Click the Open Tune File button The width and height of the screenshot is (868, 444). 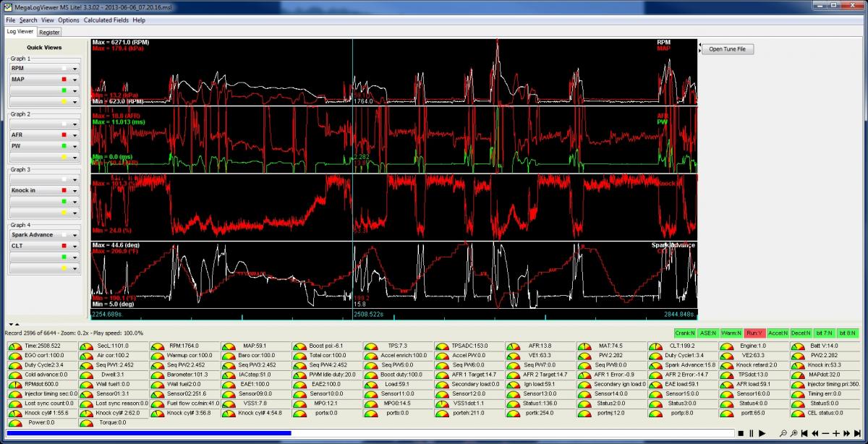click(x=727, y=49)
